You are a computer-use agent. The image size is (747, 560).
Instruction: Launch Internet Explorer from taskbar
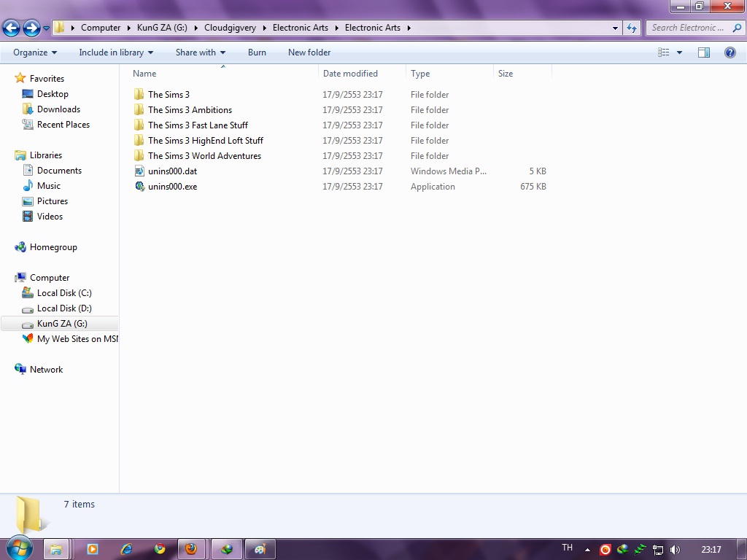pyautogui.click(x=126, y=549)
